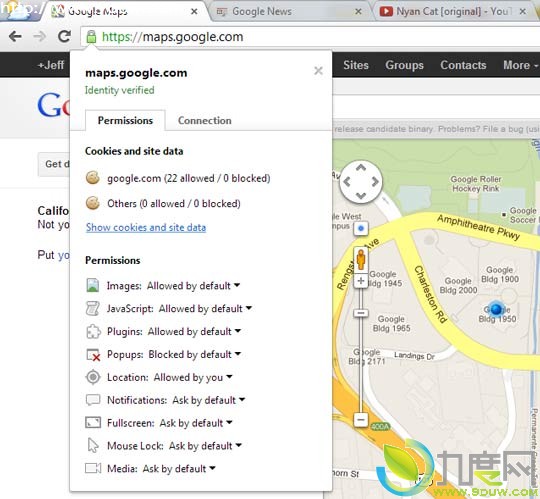This screenshot has height=499, width=540.
Task: Click the +Jeff profile link
Action: click(51, 65)
